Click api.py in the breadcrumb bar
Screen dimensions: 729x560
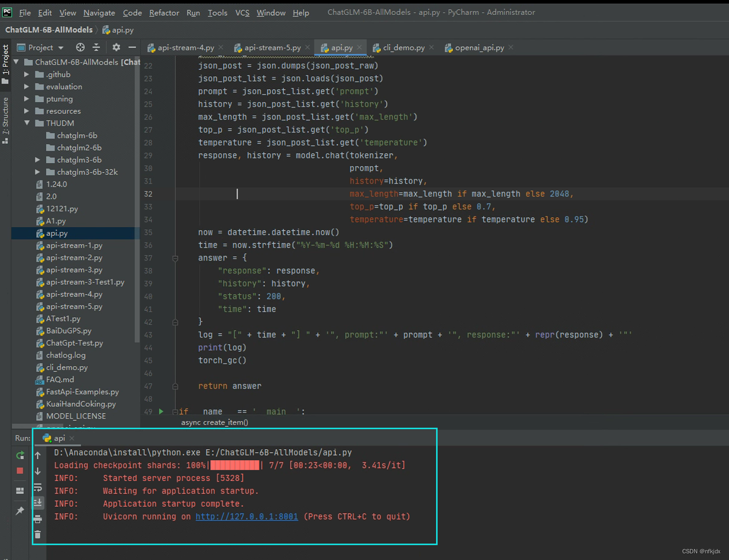[x=118, y=30]
